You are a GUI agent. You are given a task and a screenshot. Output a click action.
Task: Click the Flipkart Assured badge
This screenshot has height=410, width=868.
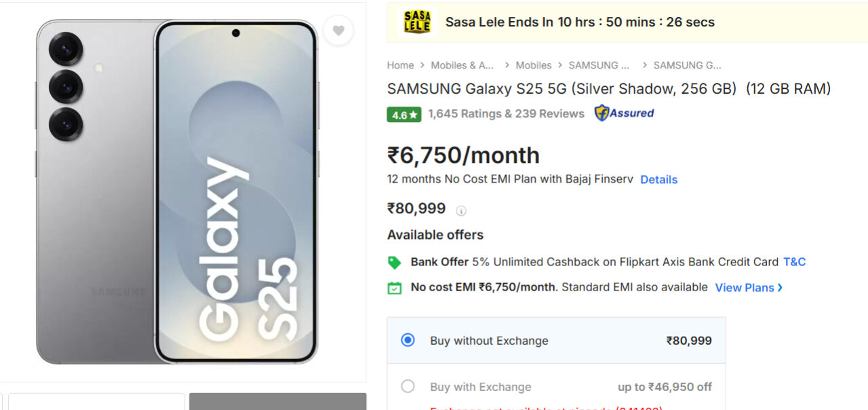tap(624, 113)
